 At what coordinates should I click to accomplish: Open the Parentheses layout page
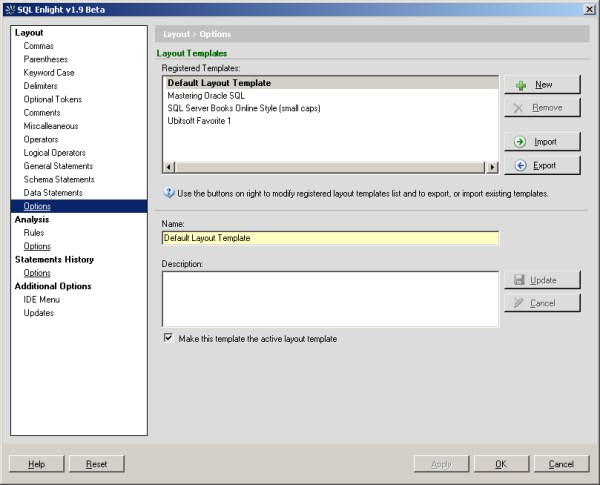click(x=46, y=59)
